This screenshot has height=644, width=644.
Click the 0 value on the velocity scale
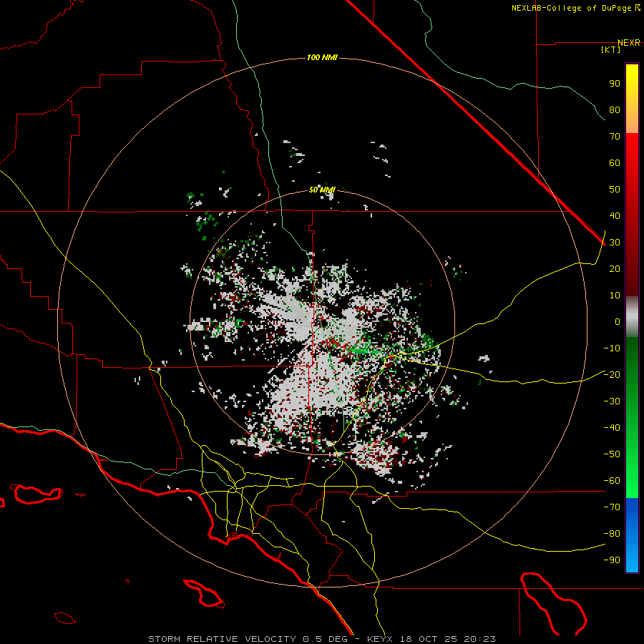(x=618, y=321)
